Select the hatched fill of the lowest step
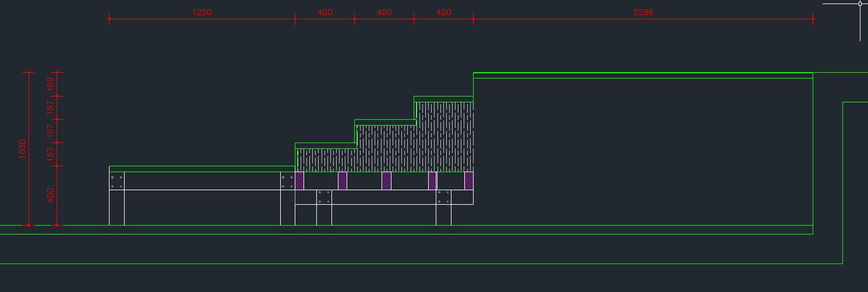 (x=326, y=160)
